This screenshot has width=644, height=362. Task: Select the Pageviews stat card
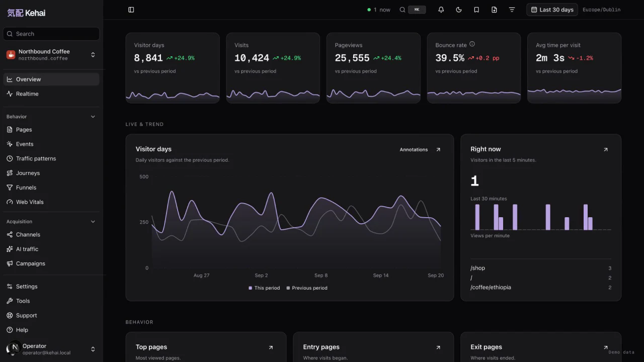[x=373, y=68]
